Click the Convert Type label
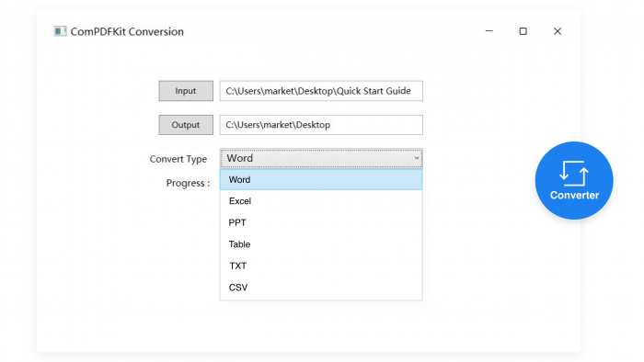Image resolution: width=644 pixels, height=362 pixels. click(x=178, y=159)
